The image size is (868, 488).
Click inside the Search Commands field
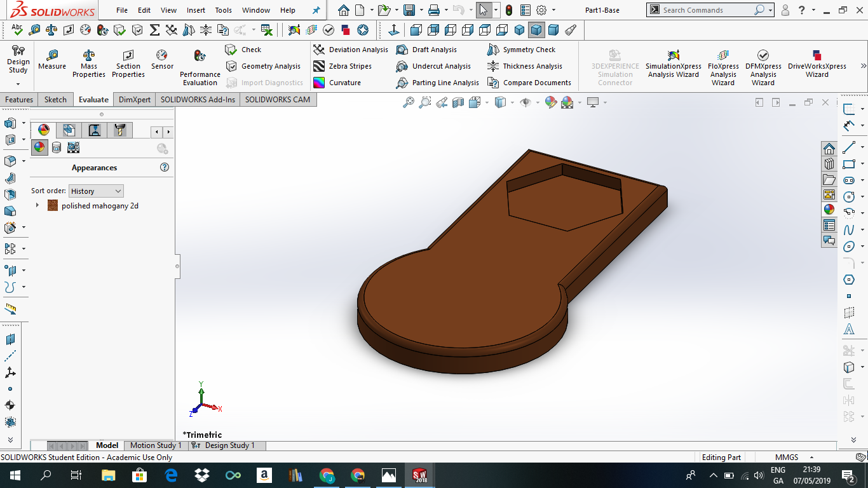tap(699, 10)
